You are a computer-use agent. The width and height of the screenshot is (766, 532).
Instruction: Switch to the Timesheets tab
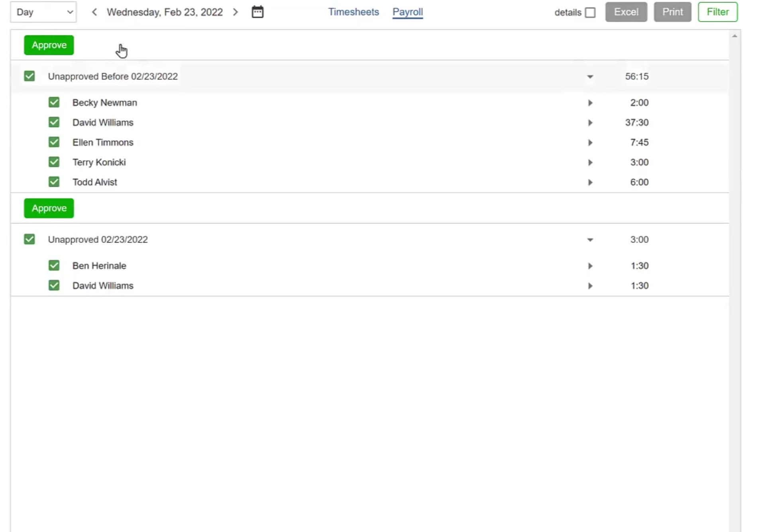(x=354, y=12)
